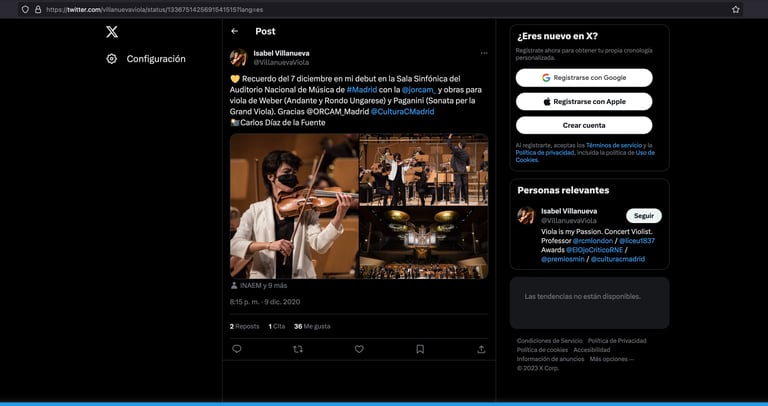
Task: Open Configuración settings gear
Action: (x=112, y=59)
